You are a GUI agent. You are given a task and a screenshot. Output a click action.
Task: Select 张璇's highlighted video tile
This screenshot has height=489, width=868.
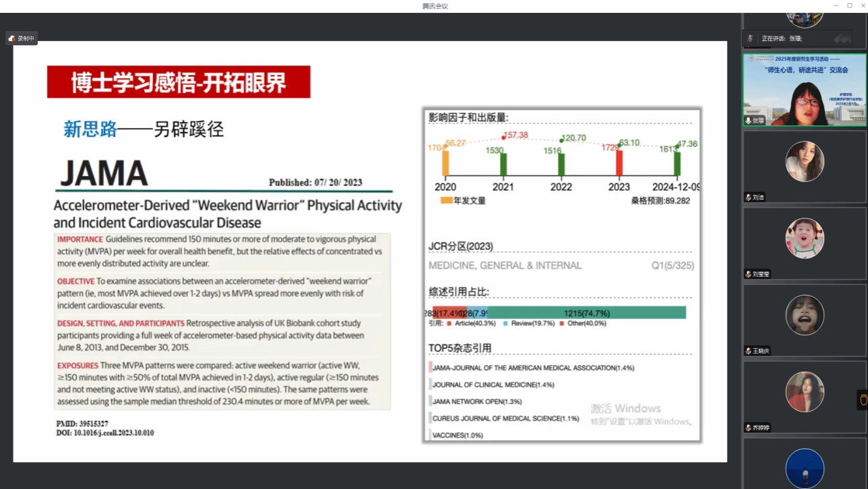pyautogui.click(x=804, y=89)
